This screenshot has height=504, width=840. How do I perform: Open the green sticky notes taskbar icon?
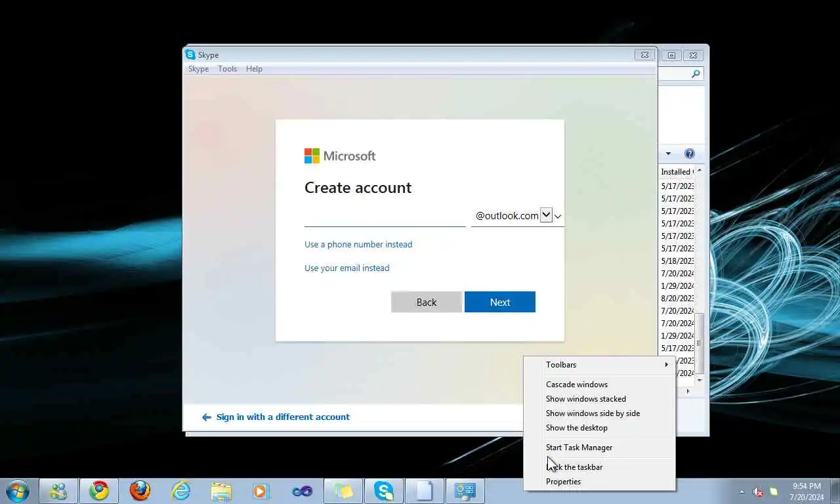click(x=343, y=491)
